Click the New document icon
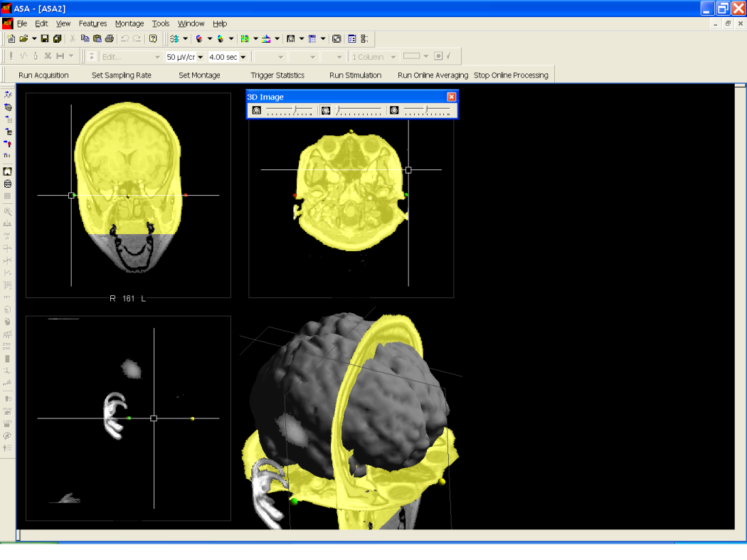747x560 pixels. (x=11, y=38)
